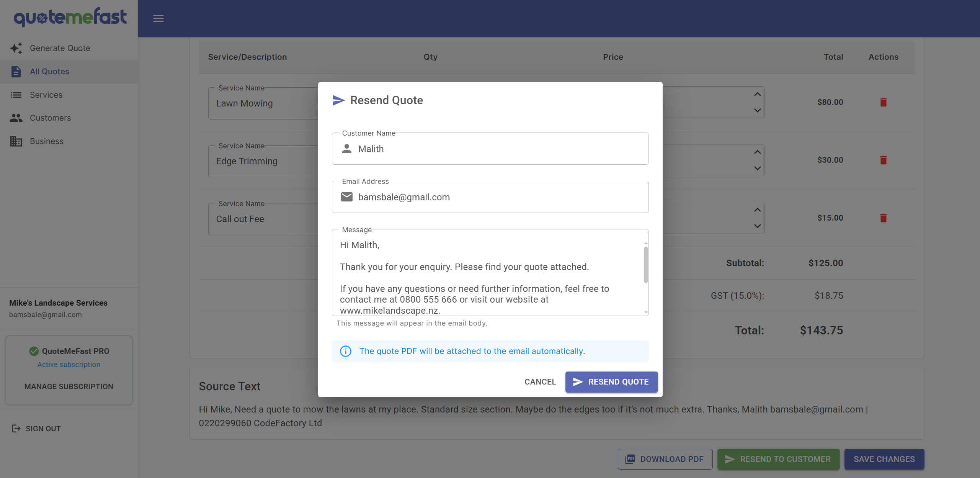Click Mike's Landscape Services business name

[x=58, y=303]
